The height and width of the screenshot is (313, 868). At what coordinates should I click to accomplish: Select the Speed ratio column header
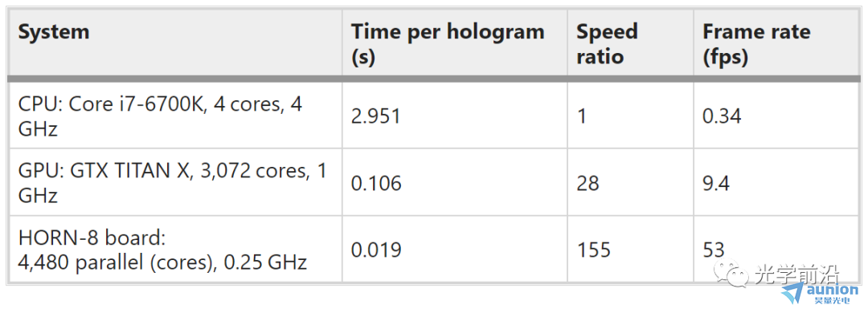click(x=608, y=45)
